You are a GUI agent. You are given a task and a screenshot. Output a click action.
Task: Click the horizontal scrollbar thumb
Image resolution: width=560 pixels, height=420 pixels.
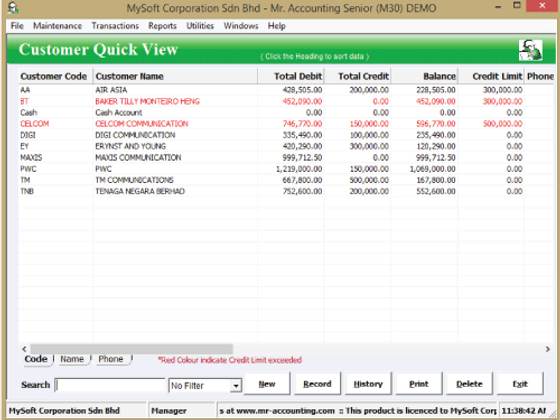point(131,349)
